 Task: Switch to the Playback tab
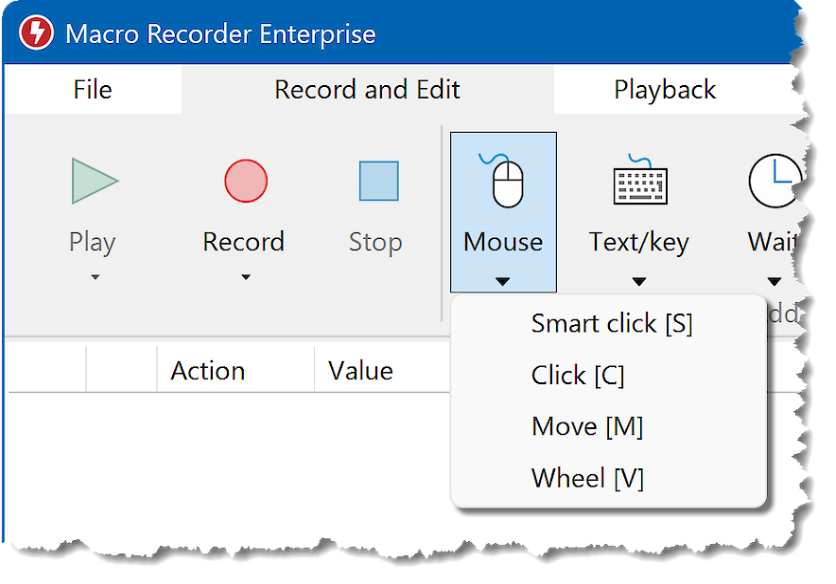click(x=665, y=90)
